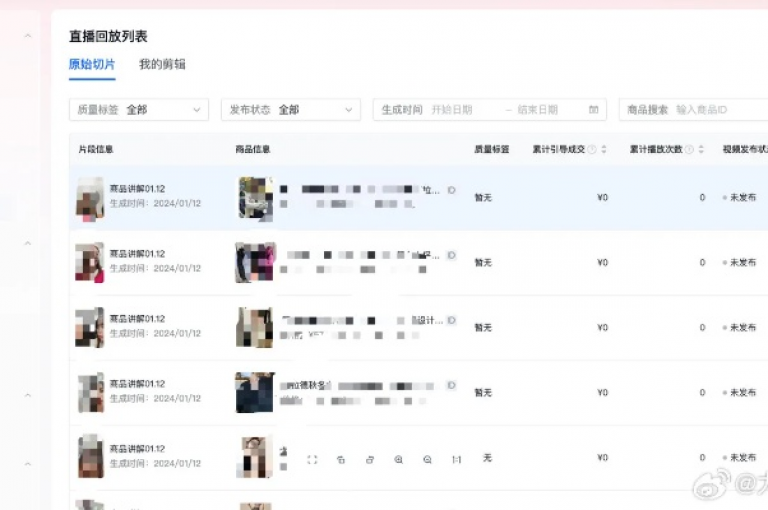Click the rotate-left icon in image toolbar
Screen dimensions: 768x510
click(341, 460)
